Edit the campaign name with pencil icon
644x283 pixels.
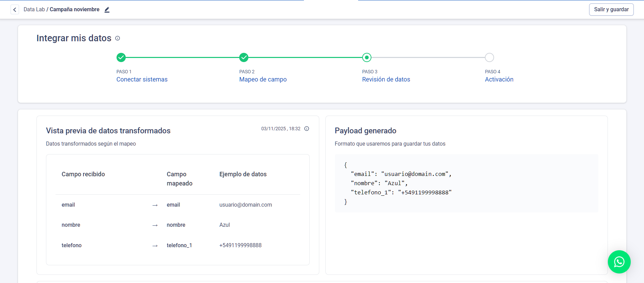(x=107, y=10)
